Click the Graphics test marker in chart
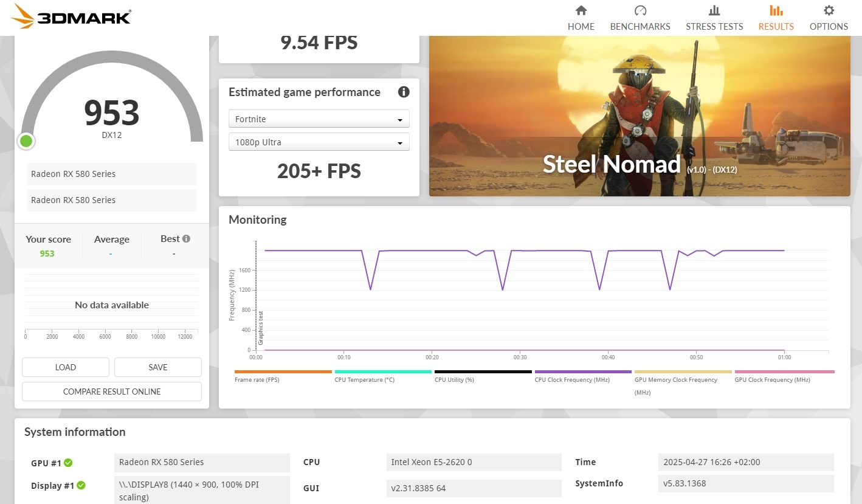 [261, 328]
